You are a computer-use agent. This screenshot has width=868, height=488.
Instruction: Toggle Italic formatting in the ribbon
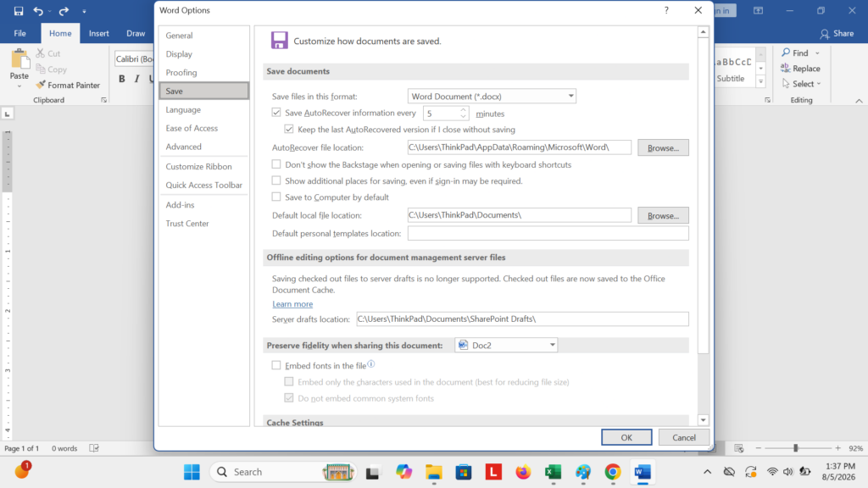[x=136, y=79]
